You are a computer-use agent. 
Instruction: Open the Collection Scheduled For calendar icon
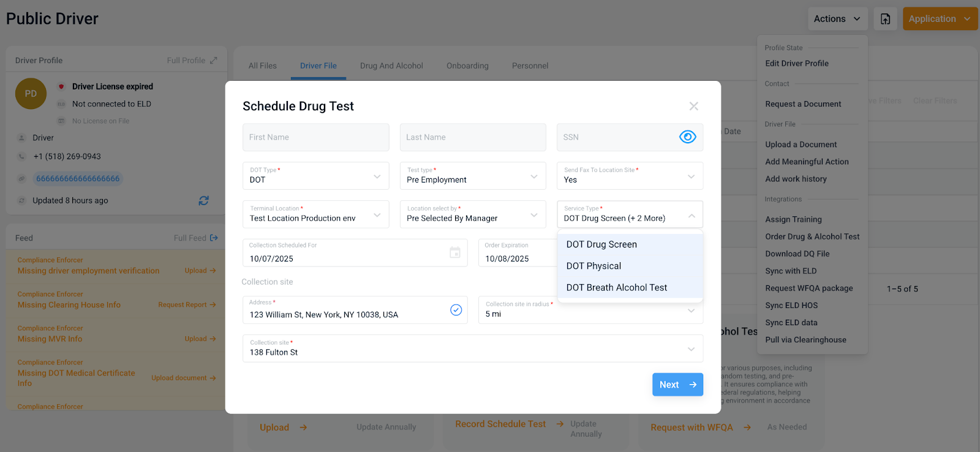click(454, 252)
